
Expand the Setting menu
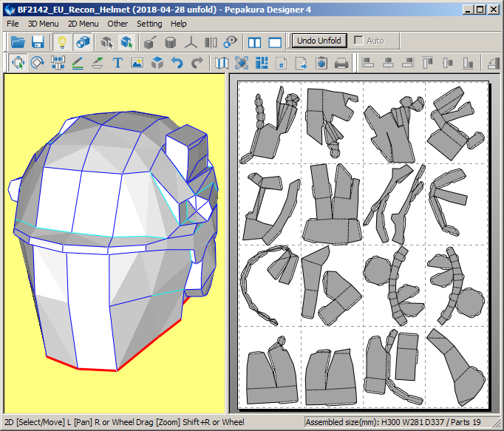149,24
